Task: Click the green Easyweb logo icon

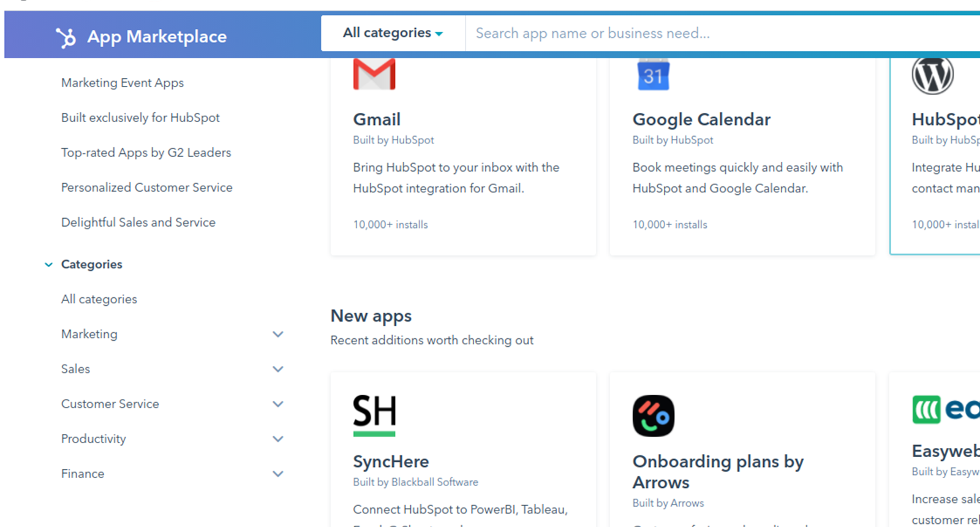Action: pos(926,409)
